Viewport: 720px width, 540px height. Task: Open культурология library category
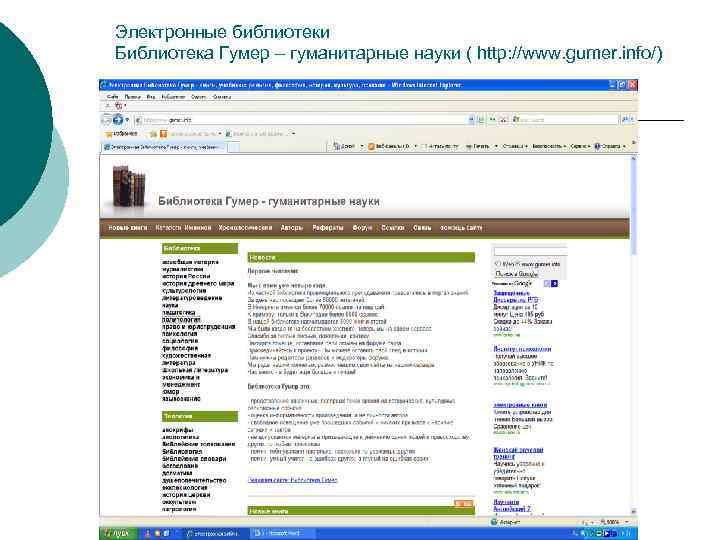tap(184, 291)
